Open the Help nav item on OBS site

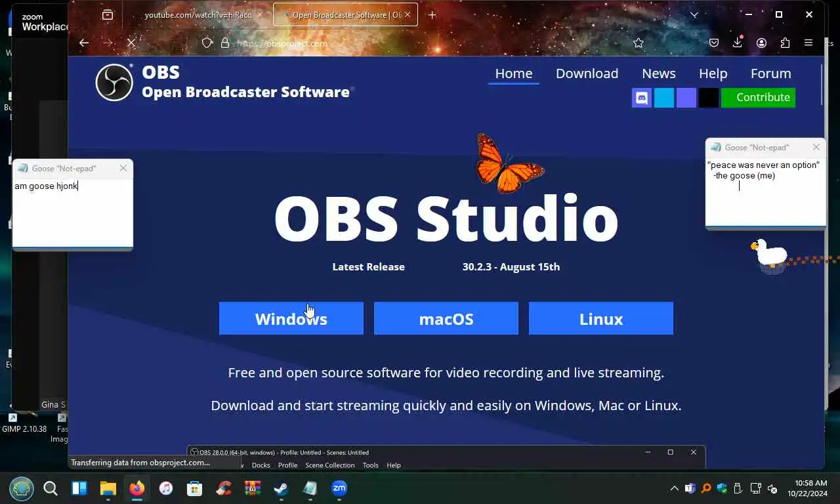[x=713, y=73]
